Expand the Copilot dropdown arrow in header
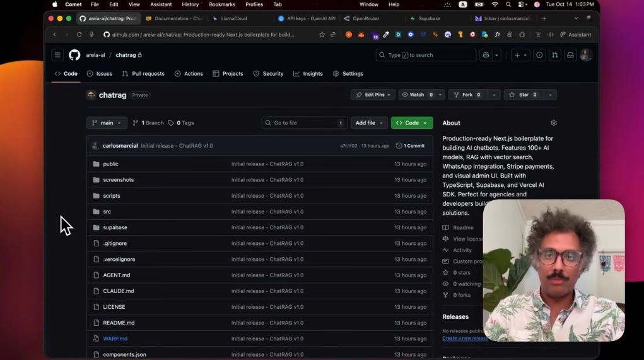The height and width of the screenshot is (360, 644). [496, 55]
